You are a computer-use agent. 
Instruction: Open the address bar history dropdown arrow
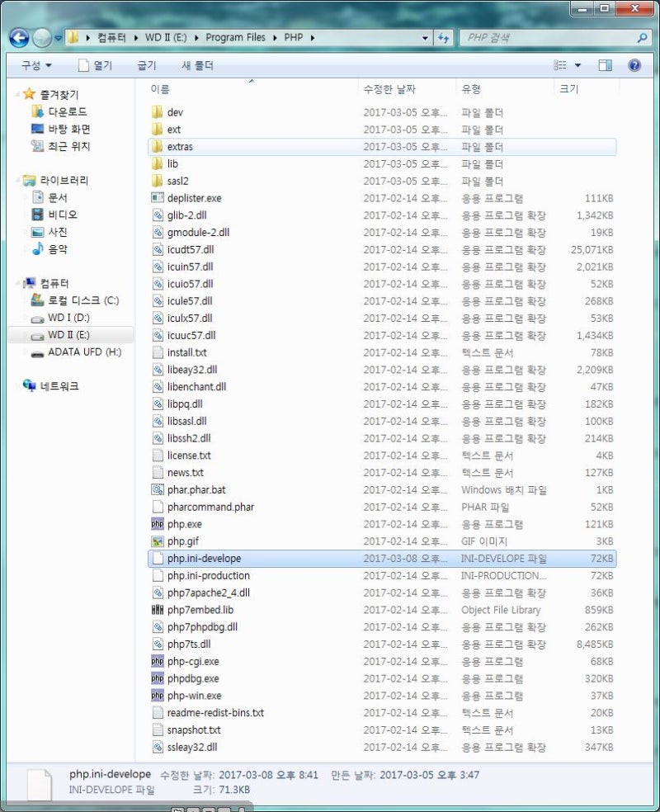pos(425,38)
